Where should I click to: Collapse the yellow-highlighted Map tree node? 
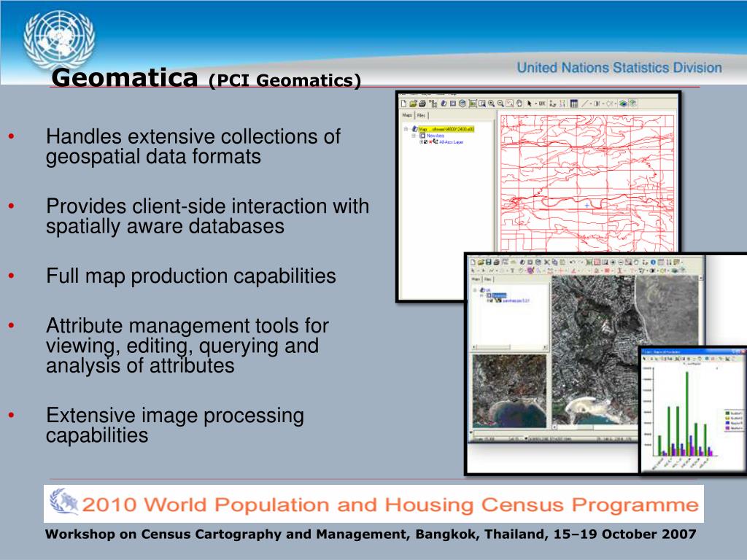click(x=406, y=129)
